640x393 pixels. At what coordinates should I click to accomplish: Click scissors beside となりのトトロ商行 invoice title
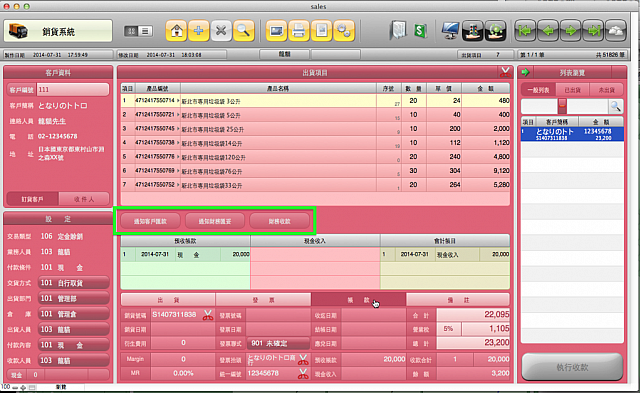[x=302, y=359]
